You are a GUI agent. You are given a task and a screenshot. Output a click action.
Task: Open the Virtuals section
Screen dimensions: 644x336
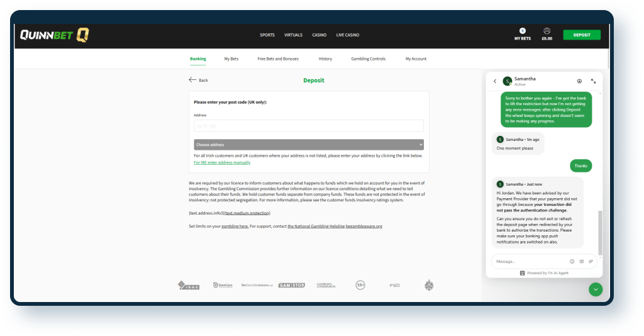click(293, 35)
